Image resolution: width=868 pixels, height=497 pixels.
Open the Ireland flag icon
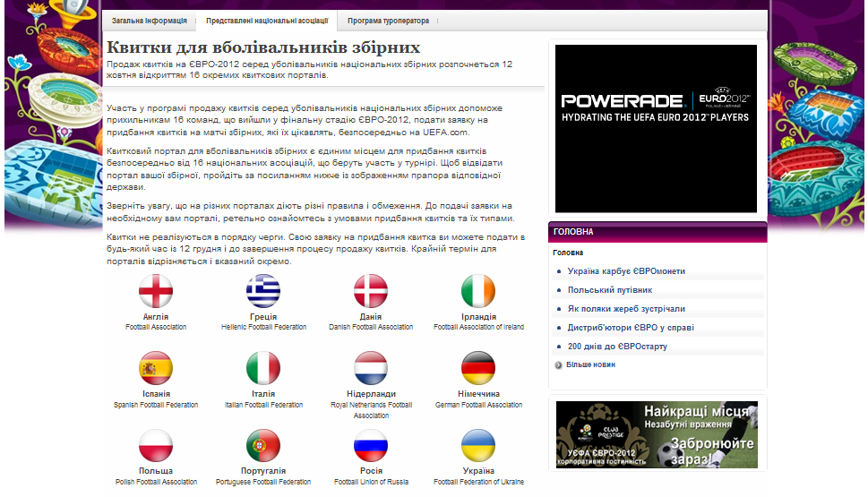(478, 291)
